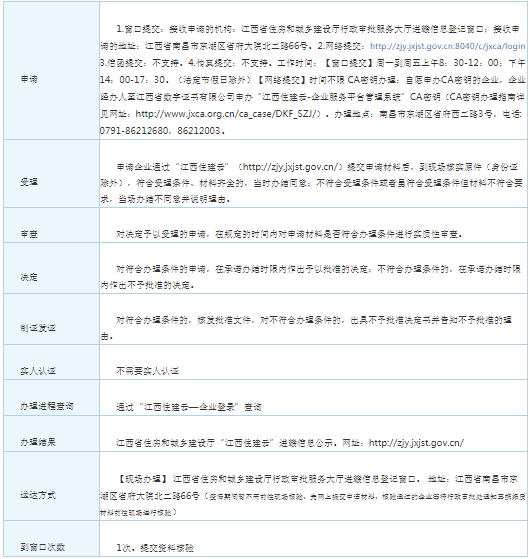Select the 审查 row header cell
The height and width of the screenshot is (559, 530).
point(51,225)
